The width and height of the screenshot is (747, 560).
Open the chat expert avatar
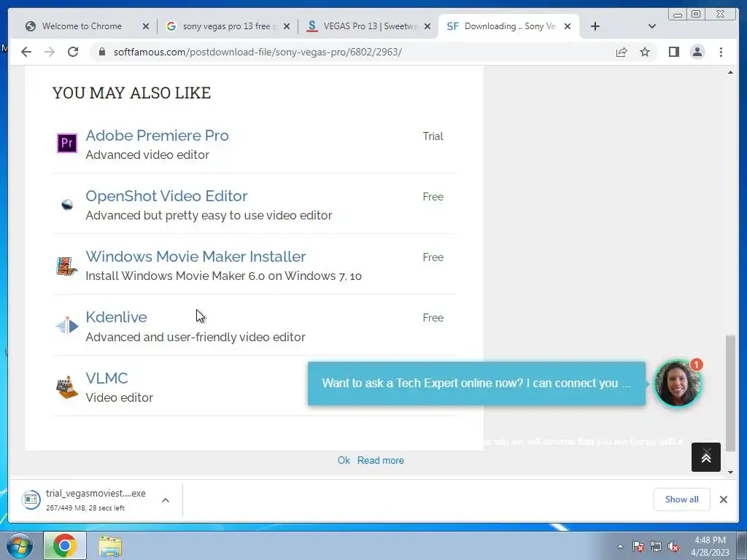(677, 384)
